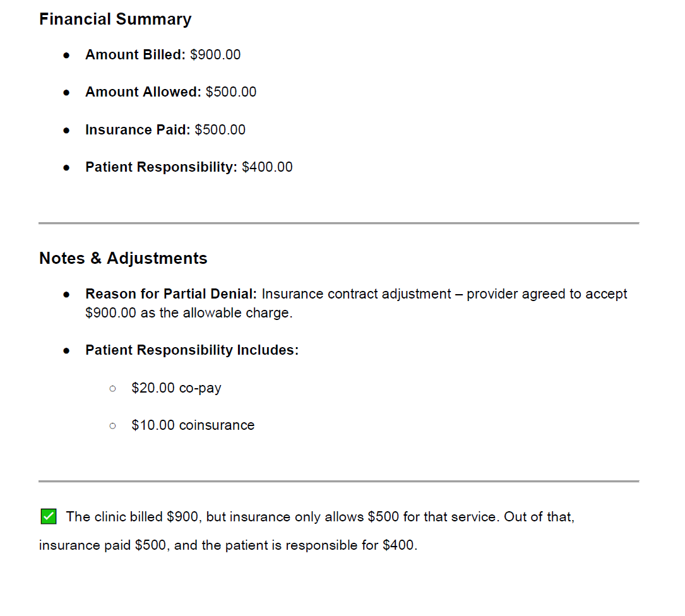
Task: Click the bold Insurance Paid label
Action: pyautogui.click(x=138, y=130)
